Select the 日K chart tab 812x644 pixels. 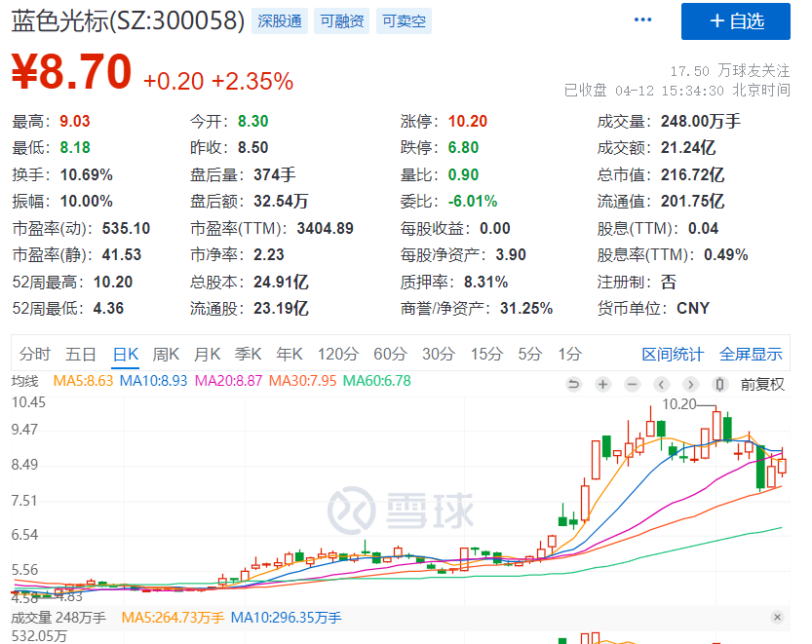(126, 354)
